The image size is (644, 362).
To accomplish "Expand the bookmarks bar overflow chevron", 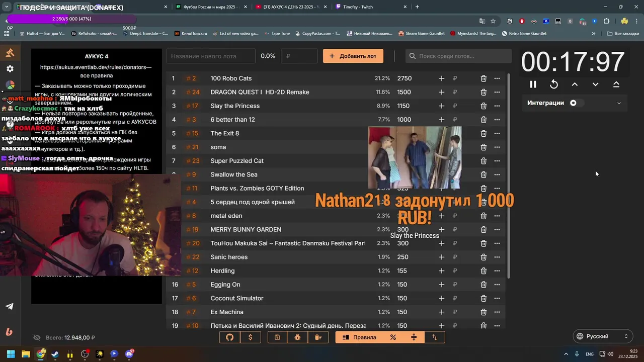I will click(594, 34).
